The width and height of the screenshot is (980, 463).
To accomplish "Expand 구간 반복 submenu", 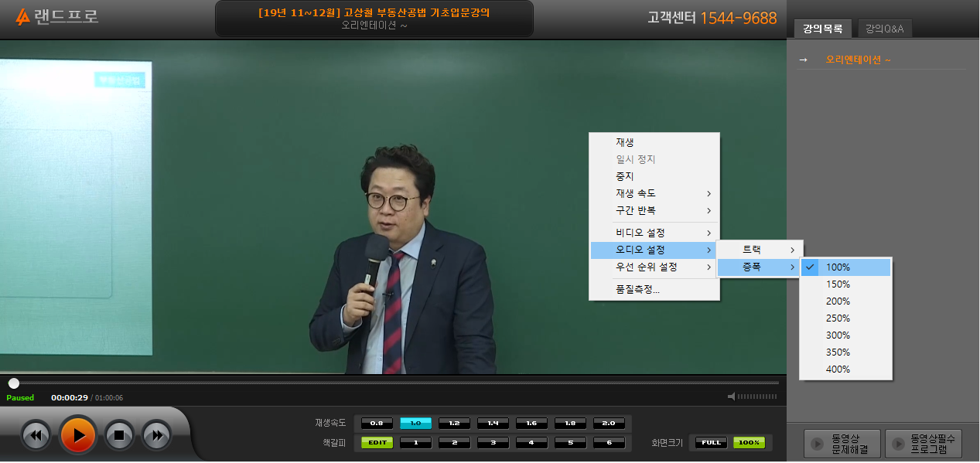I will click(x=654, y=210).
